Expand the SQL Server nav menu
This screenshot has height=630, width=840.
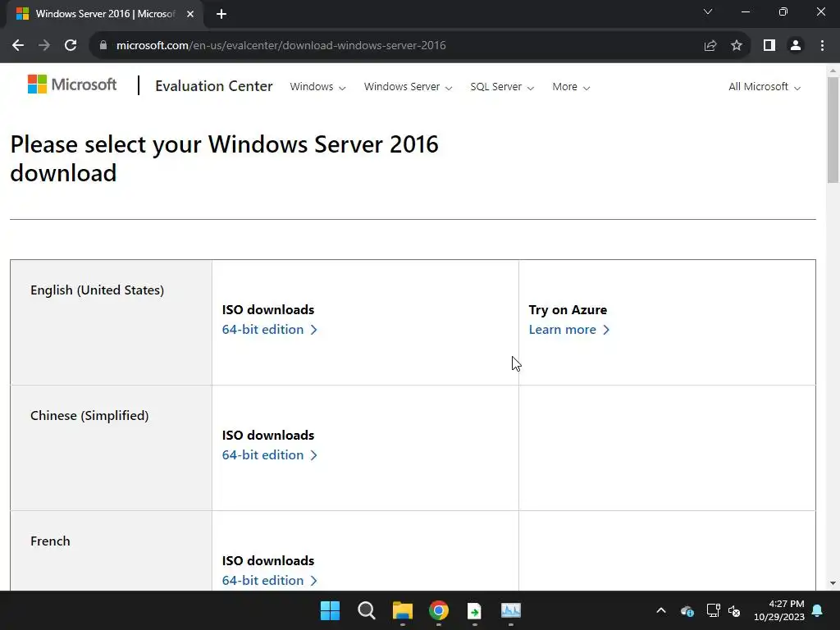[x=502, y=87]
